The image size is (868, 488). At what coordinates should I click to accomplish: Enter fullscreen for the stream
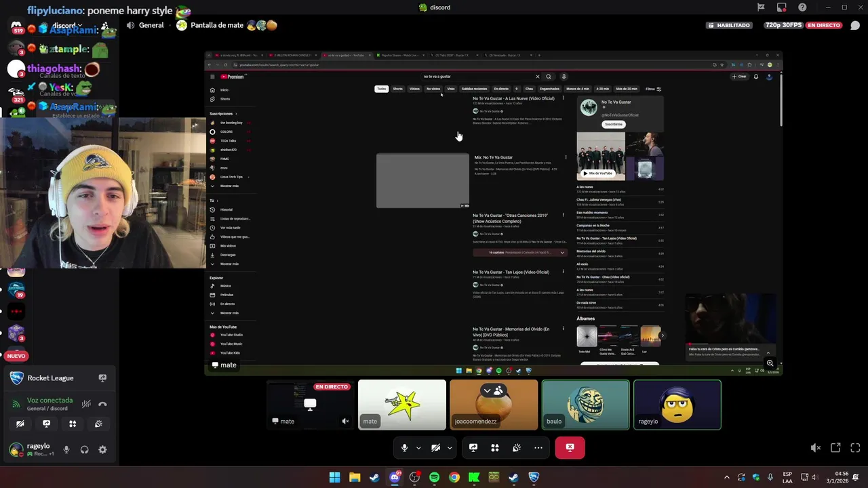[855, 447]
